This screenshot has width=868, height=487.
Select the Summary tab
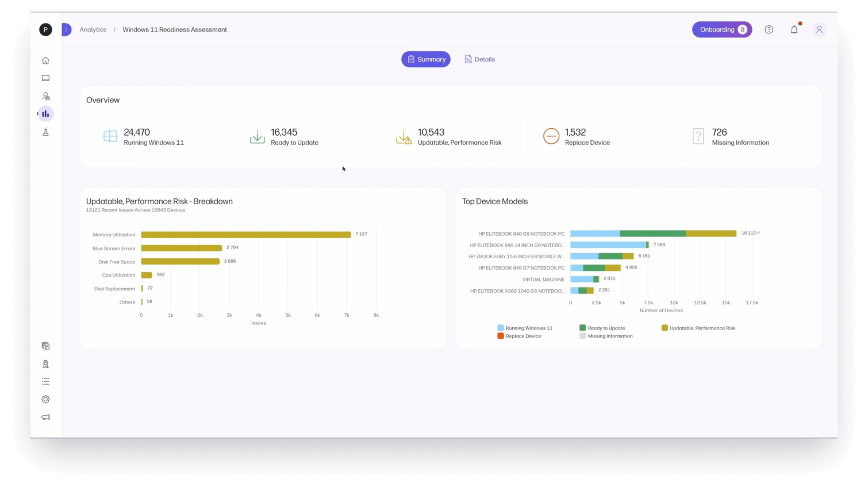[x=426, y=59]
